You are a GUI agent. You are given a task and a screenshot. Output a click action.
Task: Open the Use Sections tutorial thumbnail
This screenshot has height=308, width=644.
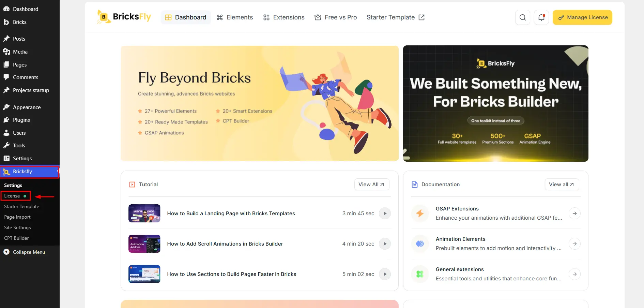[144, 274]
